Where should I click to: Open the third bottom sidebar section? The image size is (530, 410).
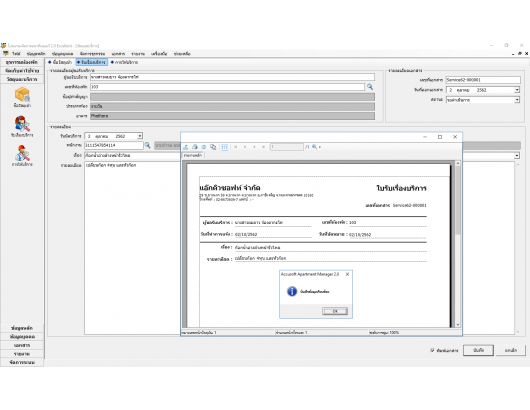click(x=22, y=345)
